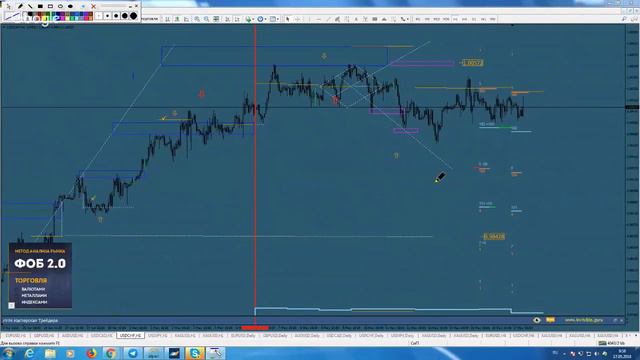Choose the straight line drawing tool
The width and height of the screenshot is (640, 360).
pyautogui.click(x=30, y=6)
